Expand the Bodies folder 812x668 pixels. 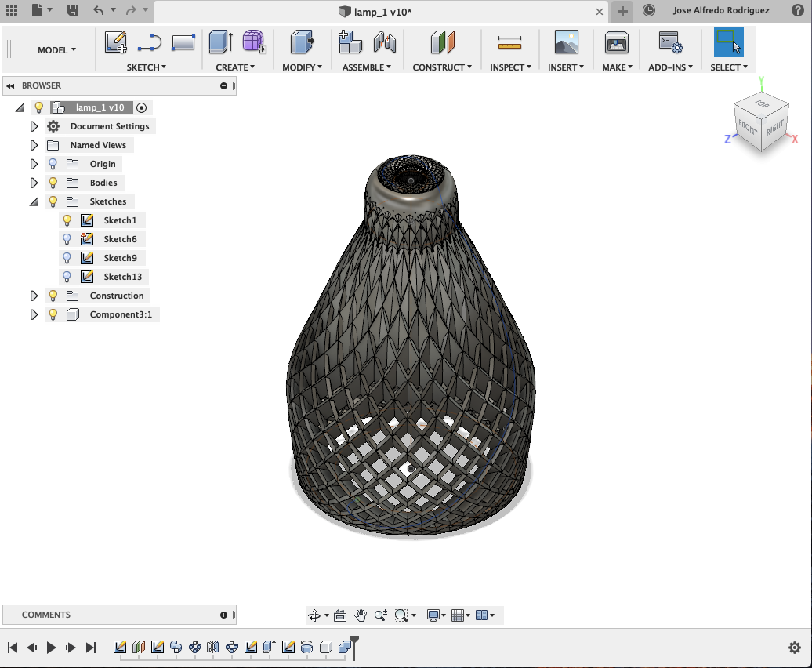[x=34, y=183]
